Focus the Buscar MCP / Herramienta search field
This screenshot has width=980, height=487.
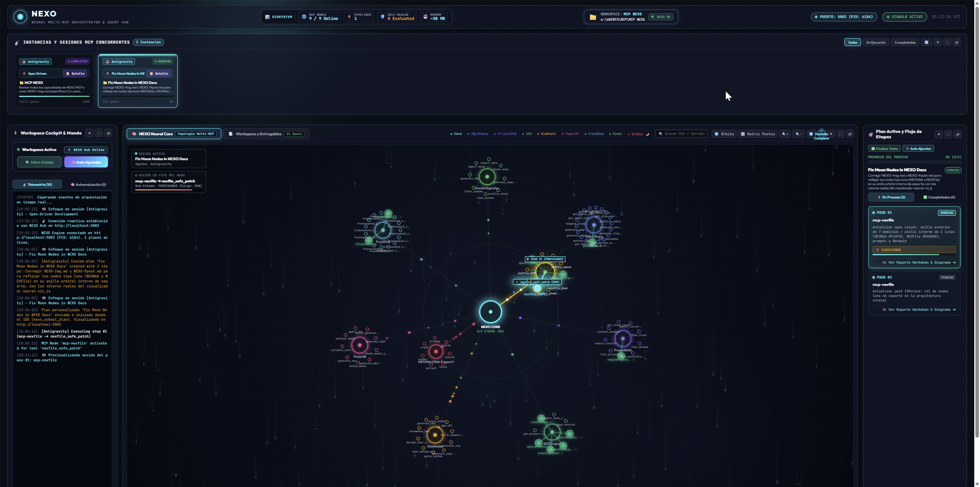point(682,134)
